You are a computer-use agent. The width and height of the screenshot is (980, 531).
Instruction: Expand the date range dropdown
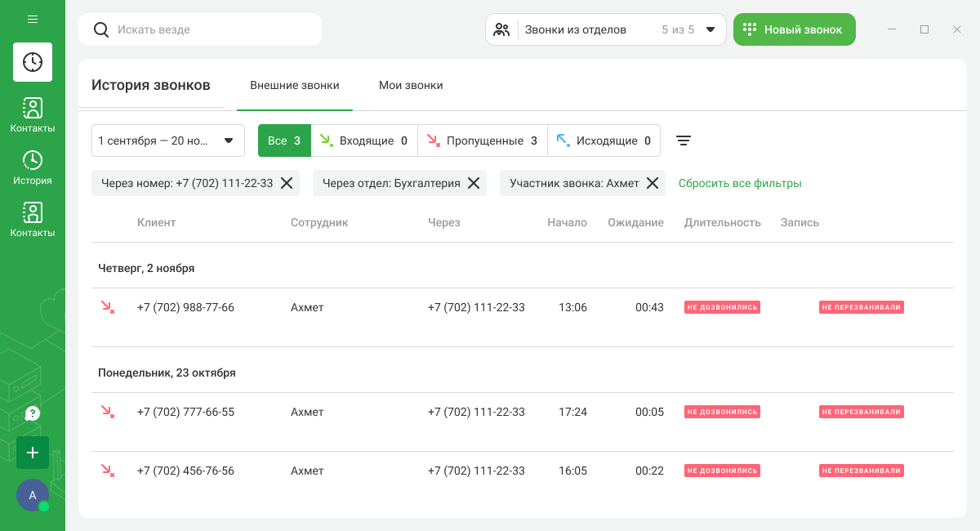pos(167,141)
